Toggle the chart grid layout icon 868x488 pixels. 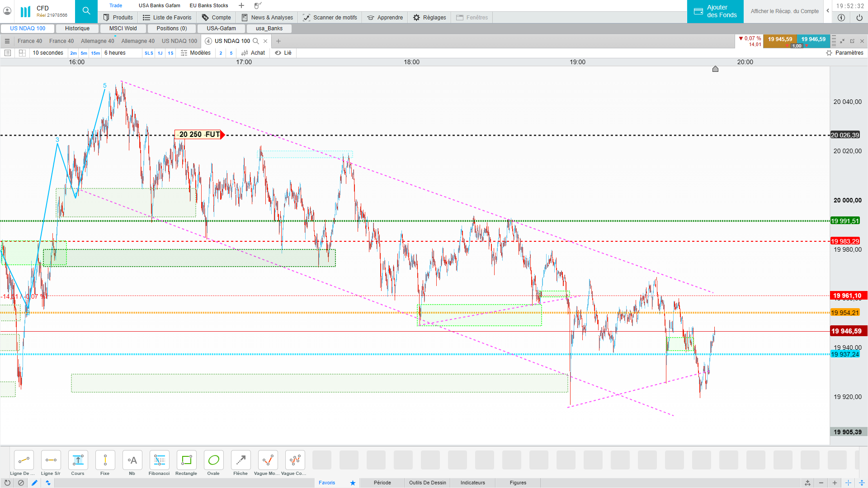click(22, 53)
